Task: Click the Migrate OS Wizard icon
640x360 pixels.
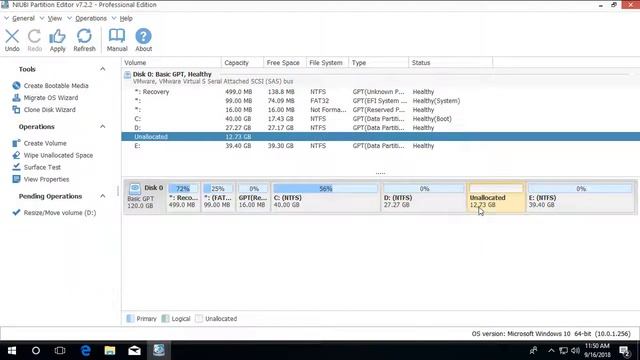Action: click(16, 98)
